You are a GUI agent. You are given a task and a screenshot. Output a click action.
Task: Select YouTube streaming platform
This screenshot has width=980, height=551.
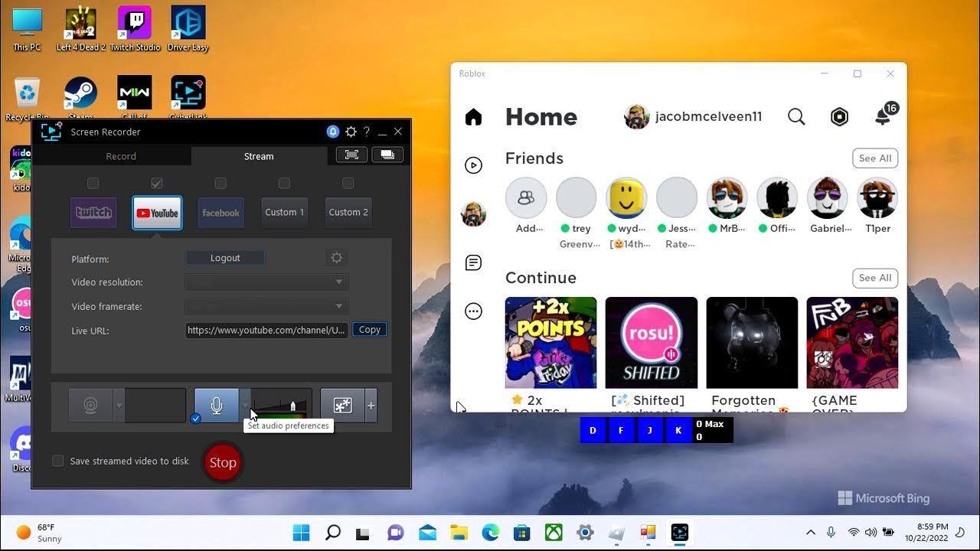pos(157,213)
